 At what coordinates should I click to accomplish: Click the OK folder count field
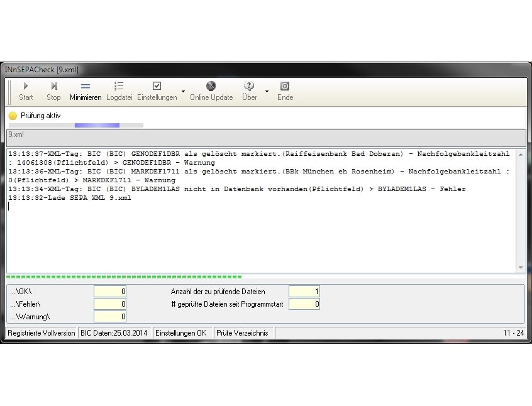[x=110, y=292]
